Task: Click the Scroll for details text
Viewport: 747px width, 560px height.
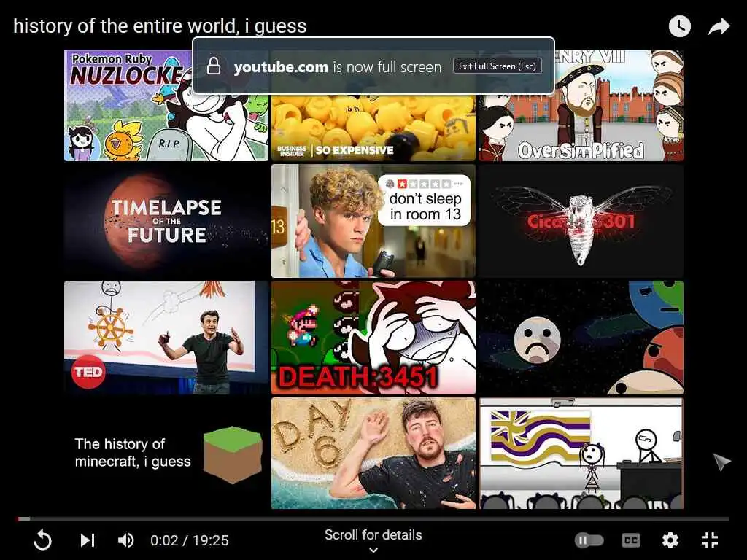Action: 373,534
